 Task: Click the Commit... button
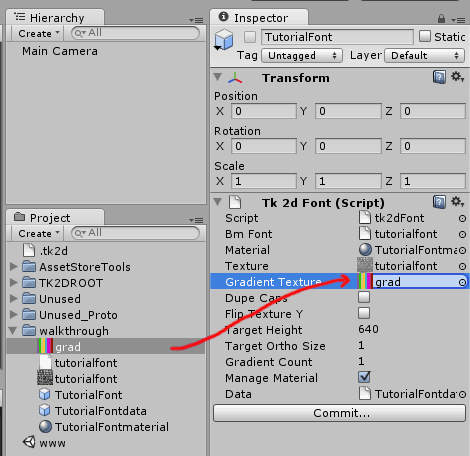click(x=339, y=413)
